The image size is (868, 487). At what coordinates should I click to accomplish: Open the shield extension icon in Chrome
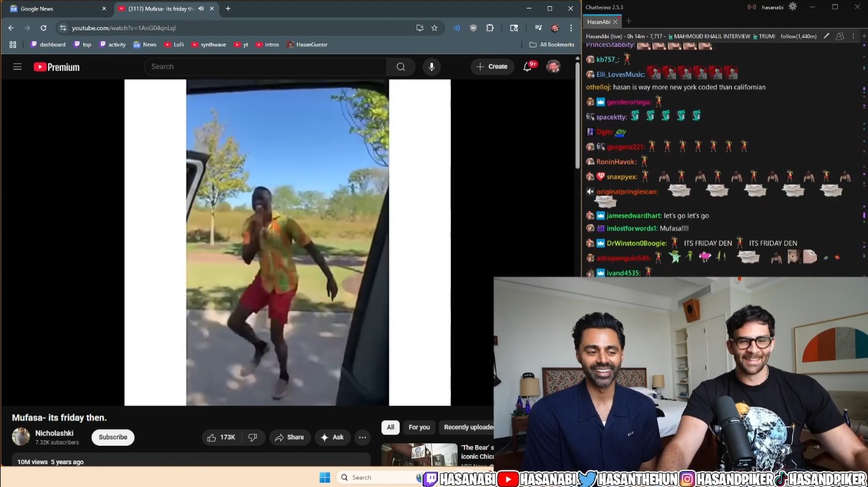point(473,28)
